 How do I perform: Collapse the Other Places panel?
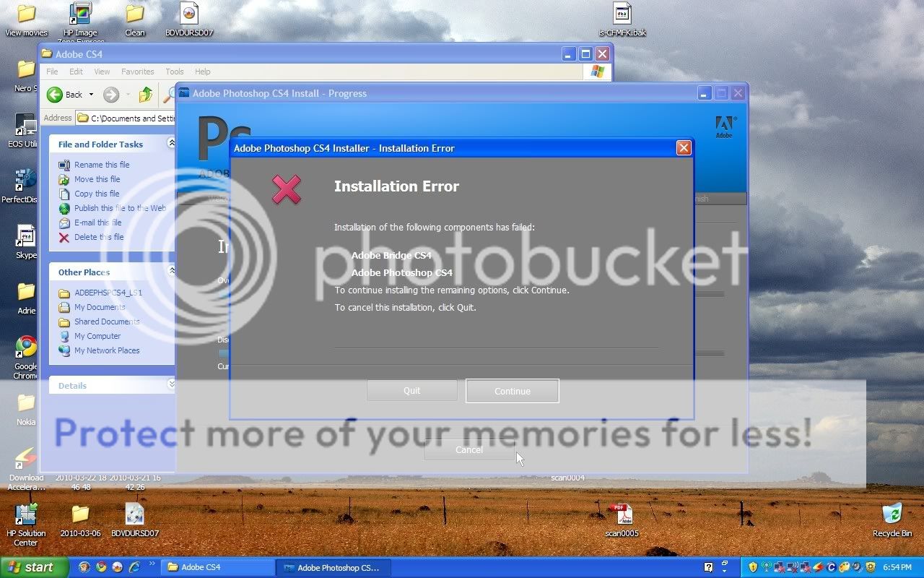(171, 271)
